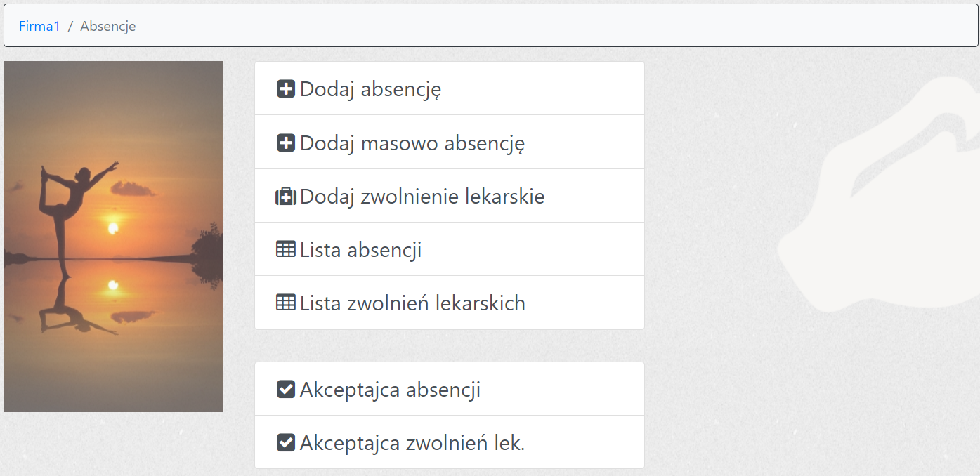The height and width of the screenshot is (476, 980).
Task: Open the Dodaj absencję text link
Action: pyautogui.click(x=370, y=89)
